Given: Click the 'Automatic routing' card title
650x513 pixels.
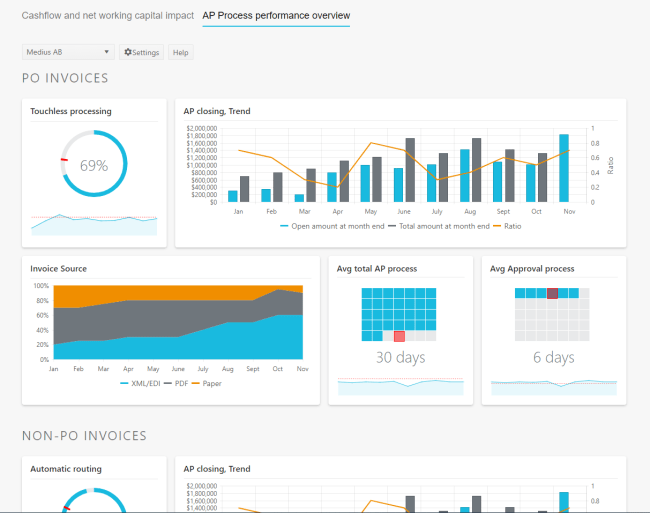Looking at the screenshot, I should 66,469.
